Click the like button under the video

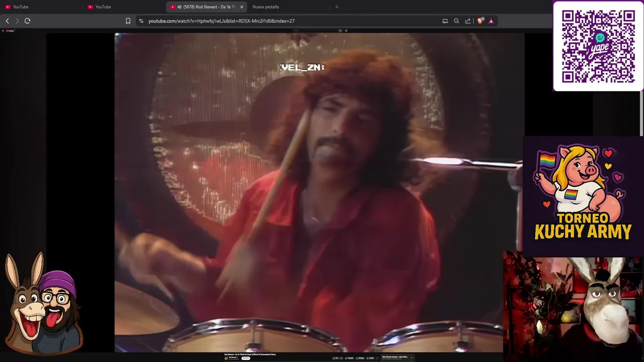tap(335, 358)
